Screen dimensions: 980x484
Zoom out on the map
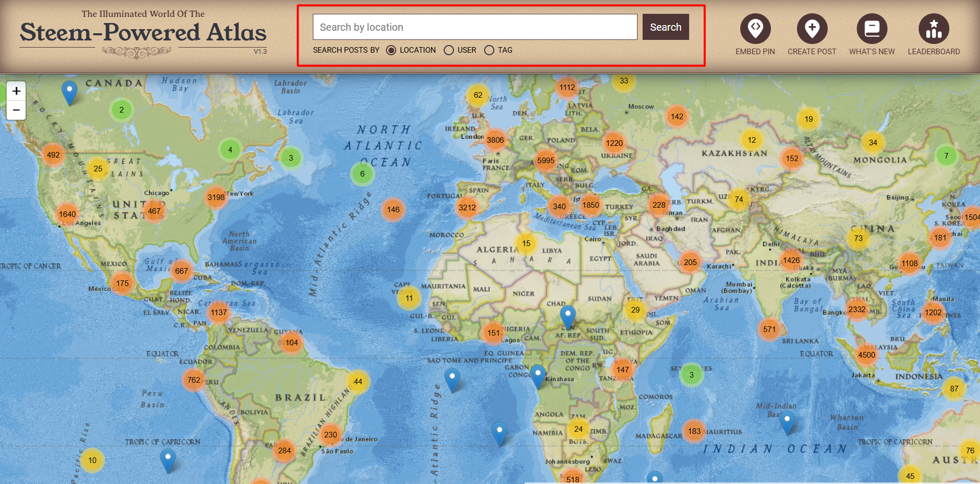click(16, 110)
